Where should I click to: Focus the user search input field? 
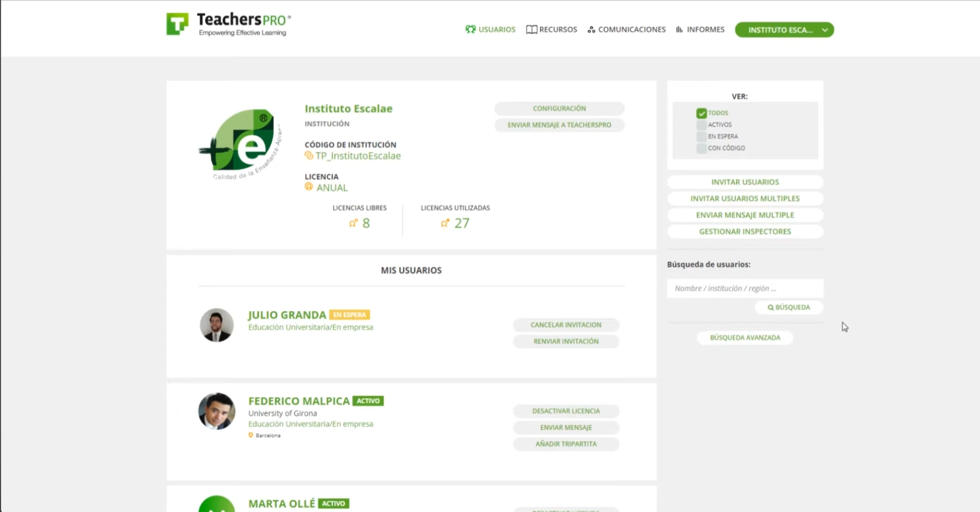pos(745,288)
